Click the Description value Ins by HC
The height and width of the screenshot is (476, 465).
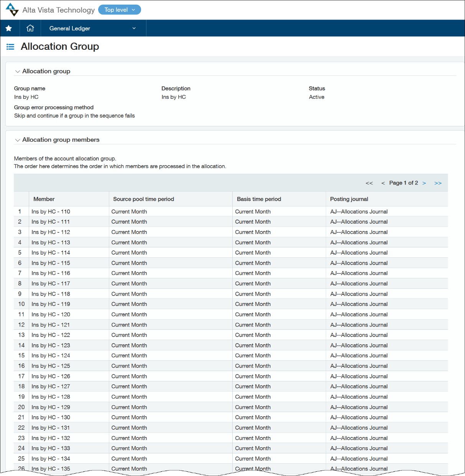click(174, 97)
